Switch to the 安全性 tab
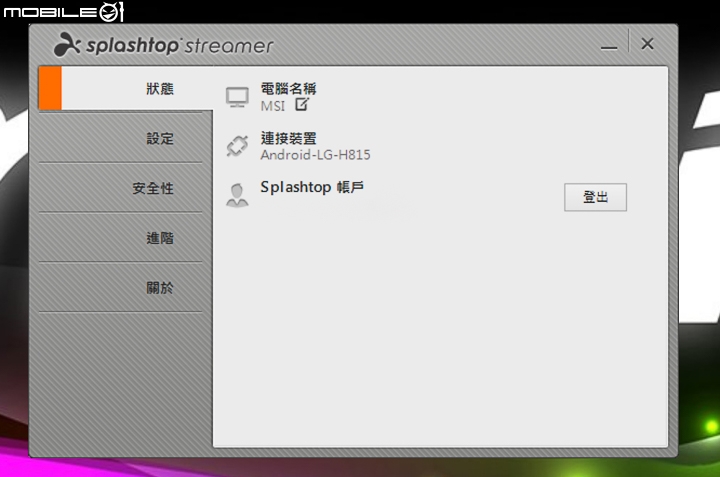720x477 pixels. pos(121,188)
